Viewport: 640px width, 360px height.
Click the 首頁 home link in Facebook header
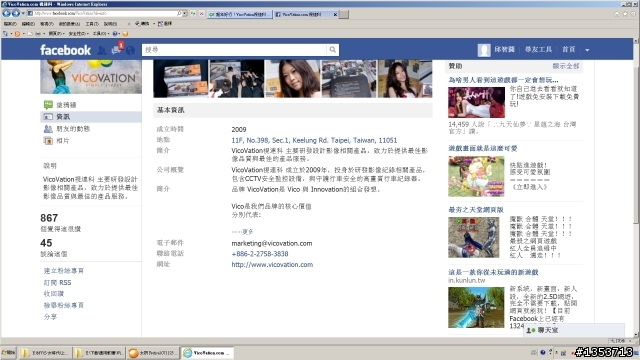(569, 49)
